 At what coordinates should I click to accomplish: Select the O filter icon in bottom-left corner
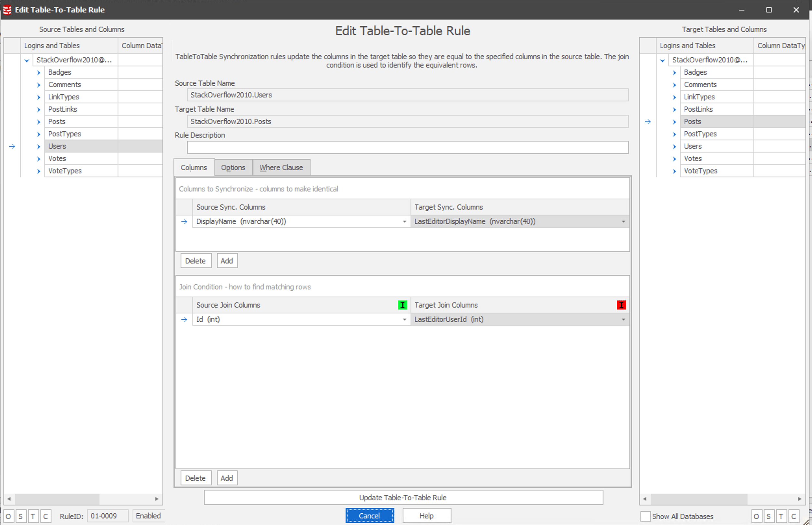[x=8, y=516]
